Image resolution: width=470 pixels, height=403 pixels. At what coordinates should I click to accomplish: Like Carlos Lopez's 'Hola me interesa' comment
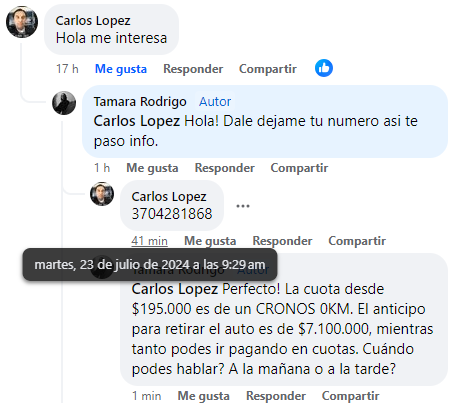[x=121, y=69]
